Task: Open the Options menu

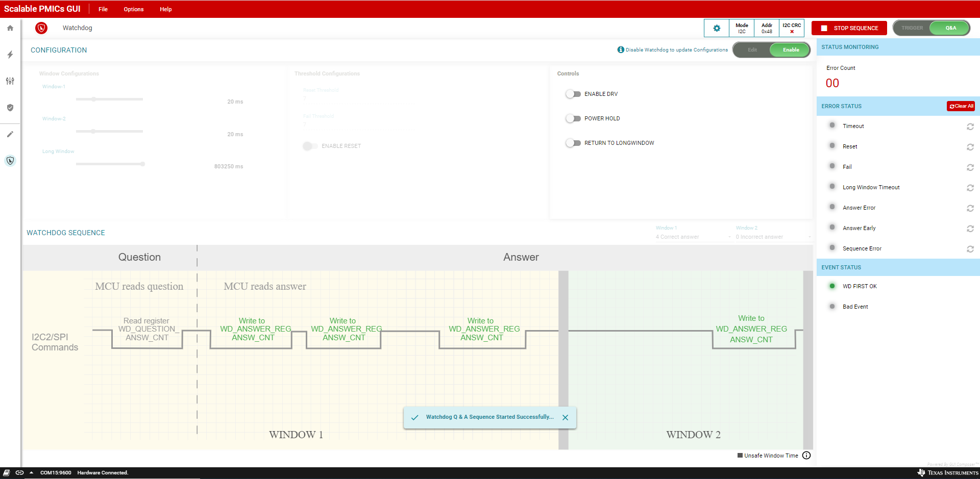Action: (134, 9)
